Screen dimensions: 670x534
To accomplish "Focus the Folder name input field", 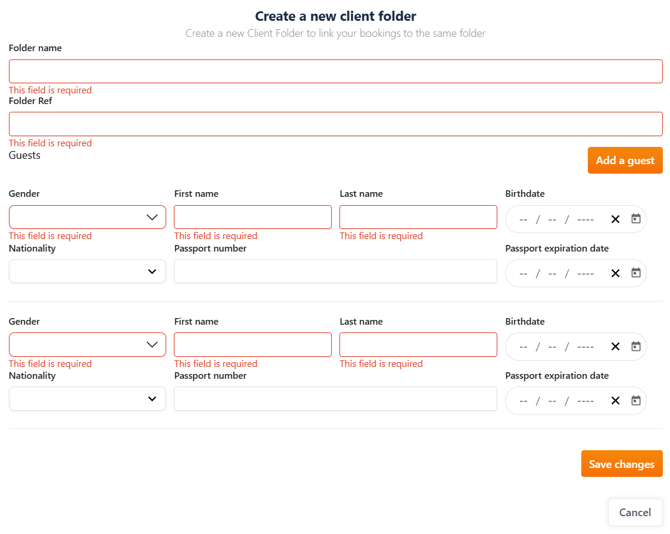I will click(335, 71).
